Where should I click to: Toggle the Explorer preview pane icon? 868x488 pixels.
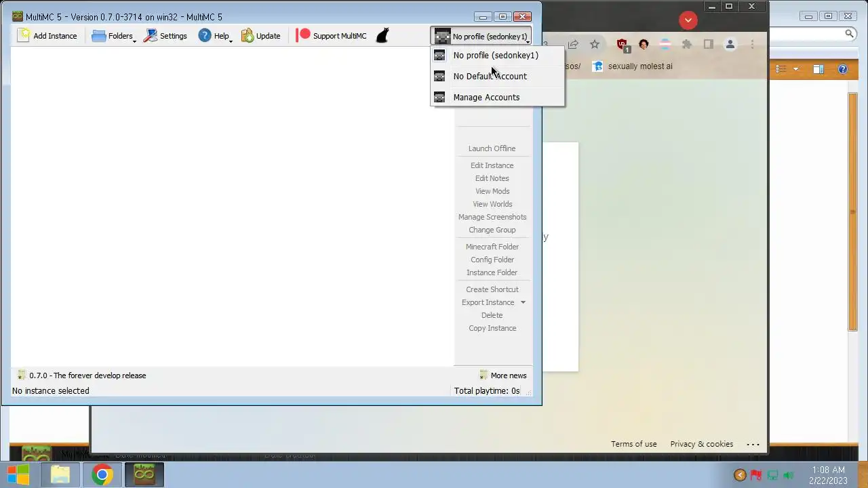coord(818,69)
